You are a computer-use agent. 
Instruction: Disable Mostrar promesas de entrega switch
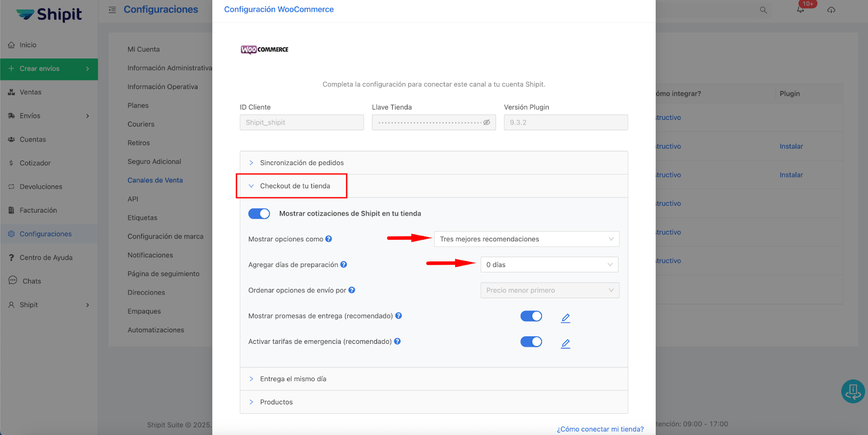click(531, 316)
